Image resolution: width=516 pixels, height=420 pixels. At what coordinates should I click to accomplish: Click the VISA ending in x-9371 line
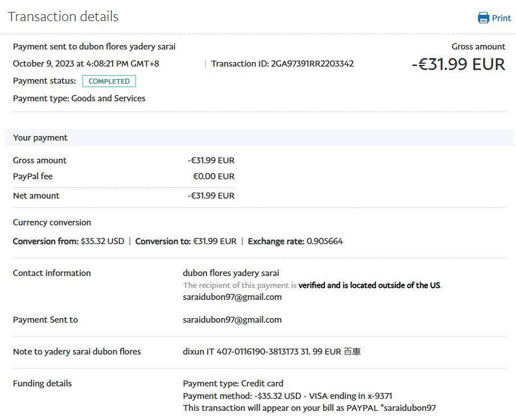[x=287, y=396]
